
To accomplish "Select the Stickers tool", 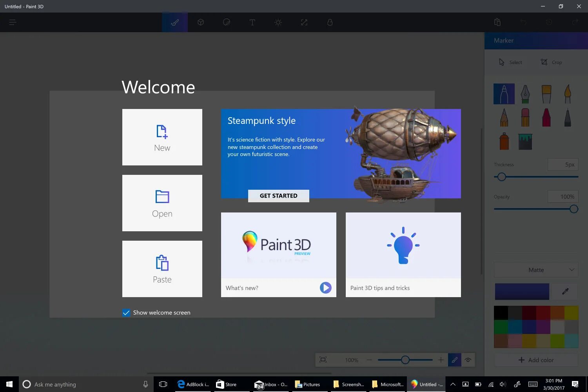I will click(227, 22).
